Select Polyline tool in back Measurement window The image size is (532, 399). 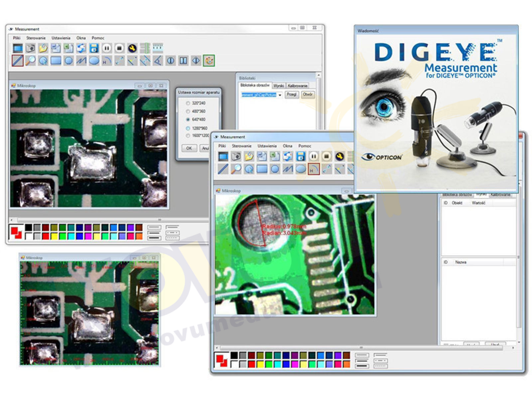(x=81, y=61)
